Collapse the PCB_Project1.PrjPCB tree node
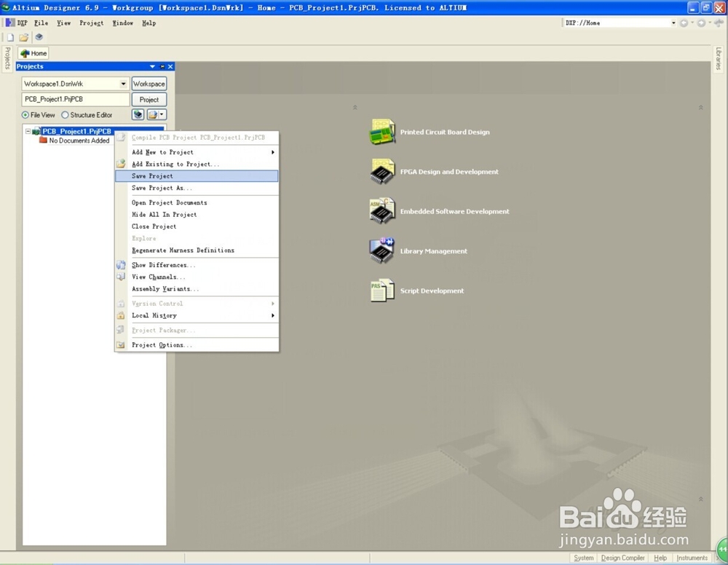Viewport: 728px width, 565px height. click(x=28, y=131)
